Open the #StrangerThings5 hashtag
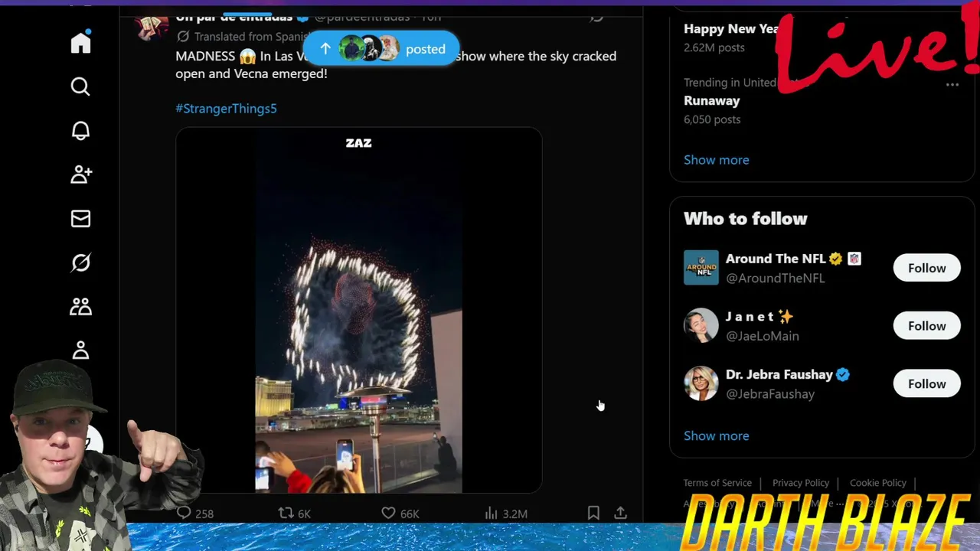980x551 pixels. (226, 109)
